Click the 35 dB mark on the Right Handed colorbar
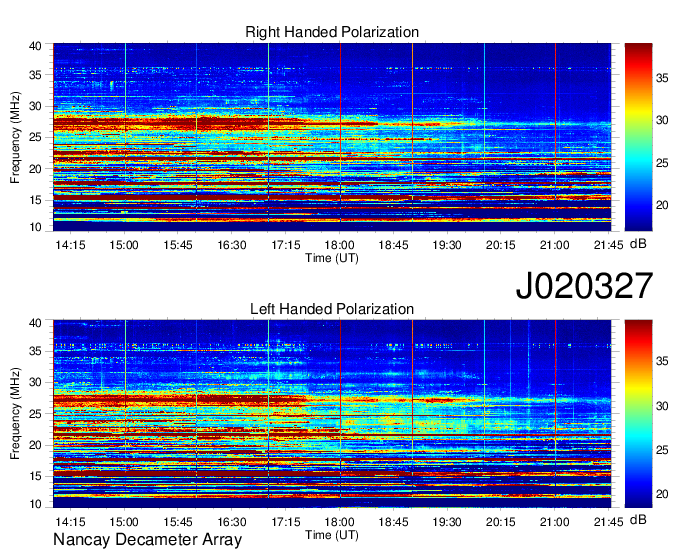 click(662, 78)
